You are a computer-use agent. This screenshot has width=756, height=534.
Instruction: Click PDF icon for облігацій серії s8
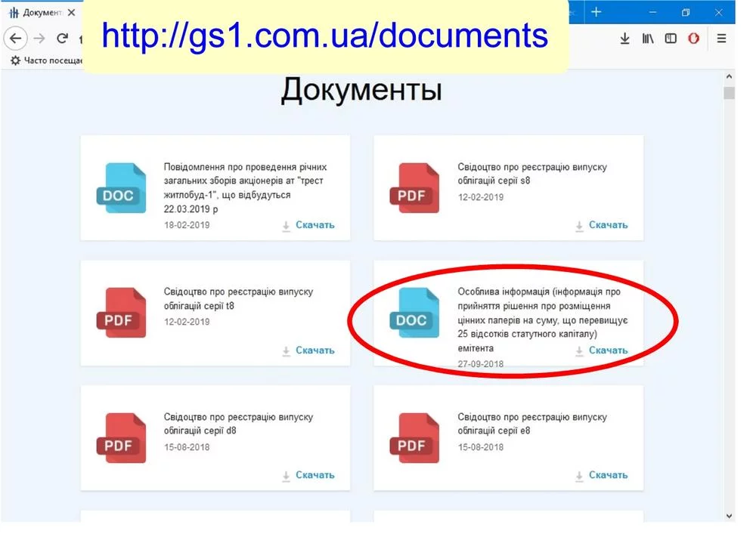point(414,188)
